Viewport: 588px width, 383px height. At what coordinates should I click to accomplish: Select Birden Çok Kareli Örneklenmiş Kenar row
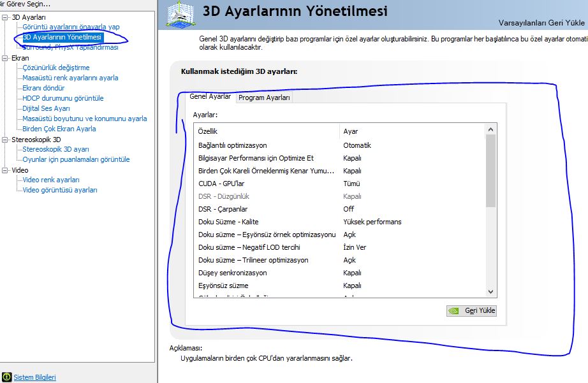coord(339,171)
